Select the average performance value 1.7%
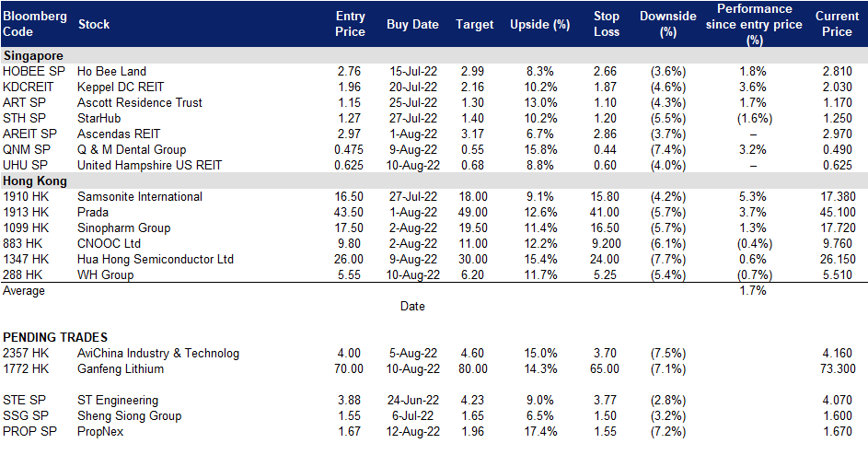The width and height of the screenshot is (868, 455). 753,290
